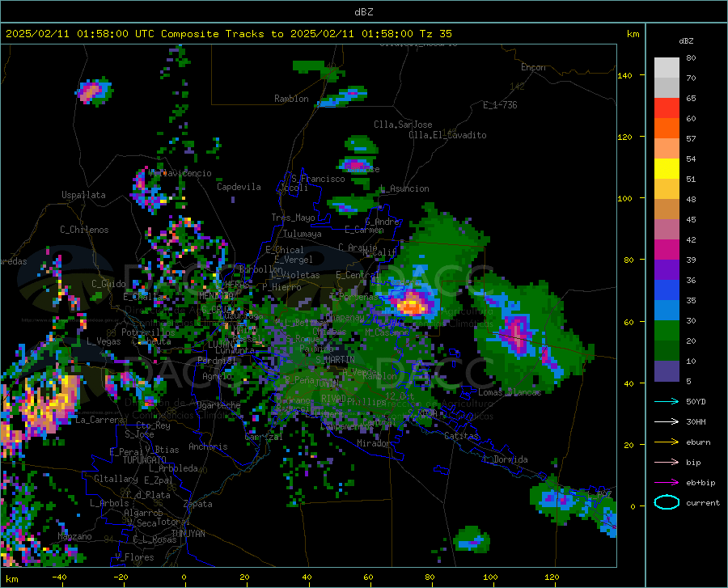
Task: Click the Capdevila map label
Action: tap(239, 187)
